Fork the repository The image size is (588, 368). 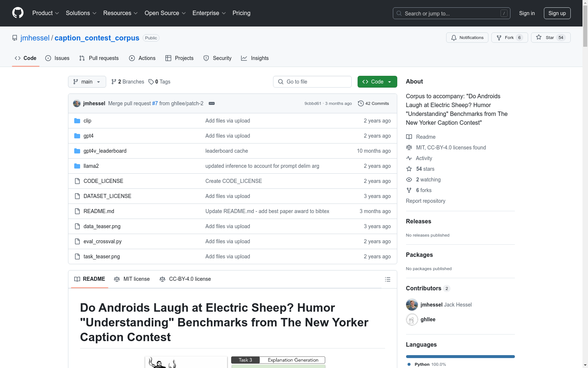510,38
